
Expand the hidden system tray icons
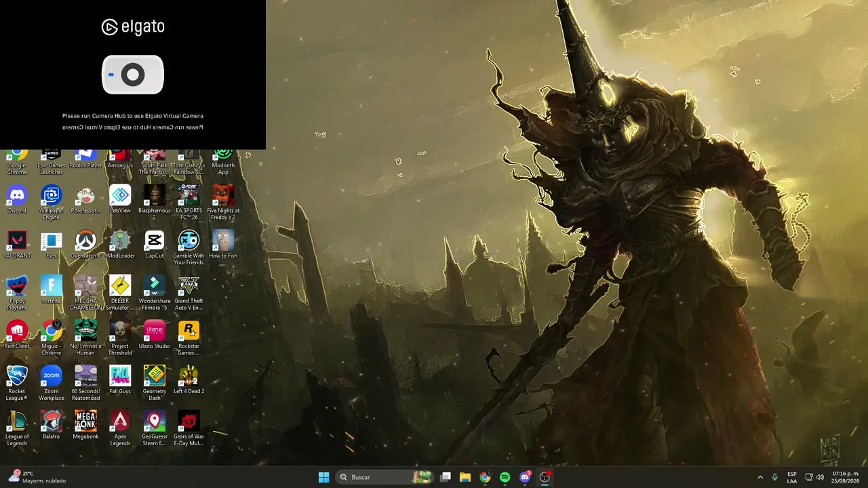(x=760, y=477)
